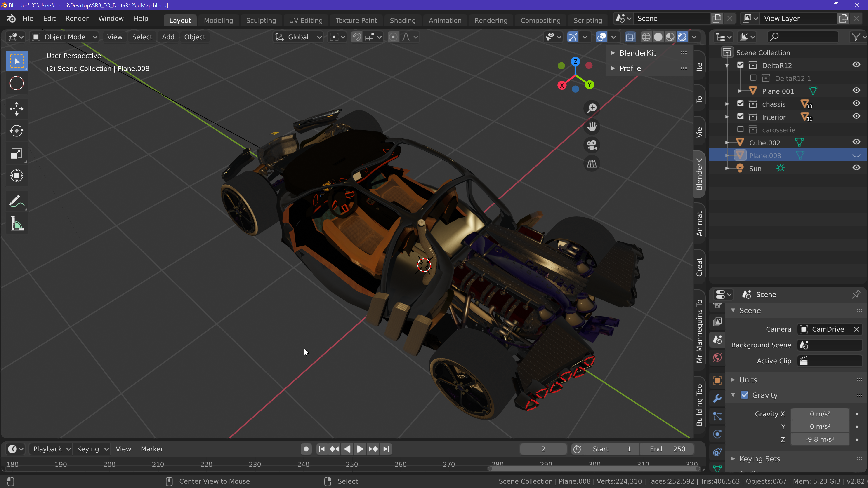Click the 3D Cursor tool
This screenshot has width=868, height=488.
(x=17, y=83)
